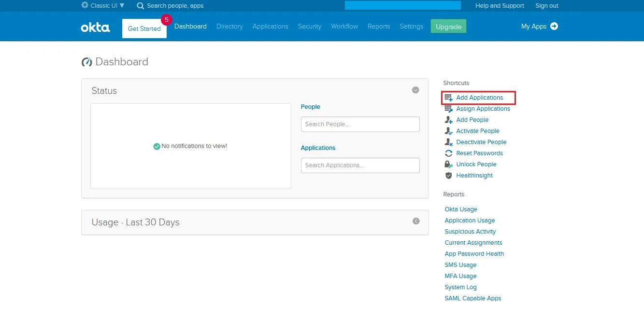Image resolution: width=644 pixels, height=310 pixels.
Task: Click the green checkmark notification icon
Action: coord(157,146)
